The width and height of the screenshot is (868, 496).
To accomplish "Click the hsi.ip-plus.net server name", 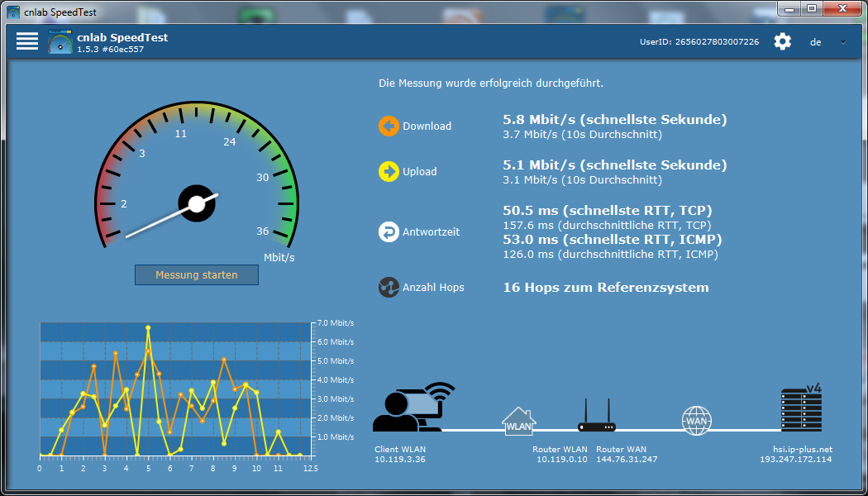I will click(803, 450).
